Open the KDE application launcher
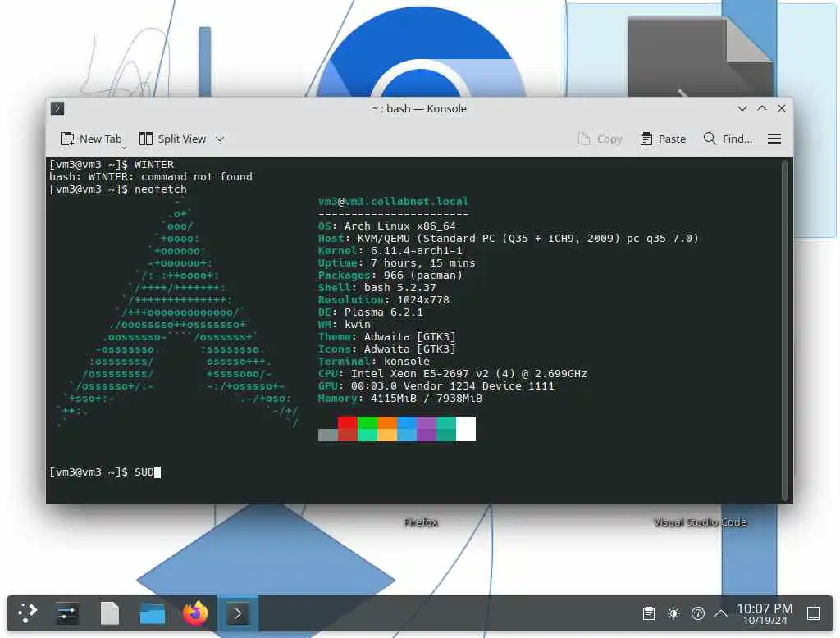The width and height of the screenshot is (840, 638). 28,613
